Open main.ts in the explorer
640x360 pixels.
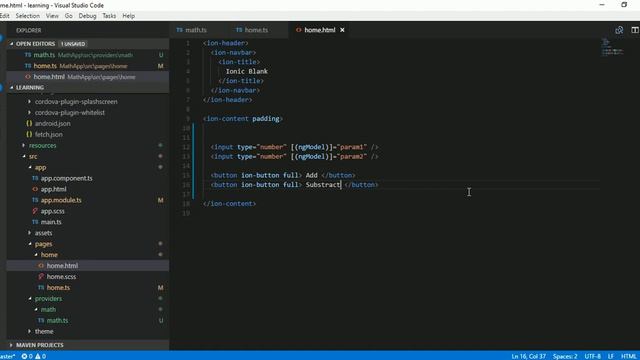(51, 222)
